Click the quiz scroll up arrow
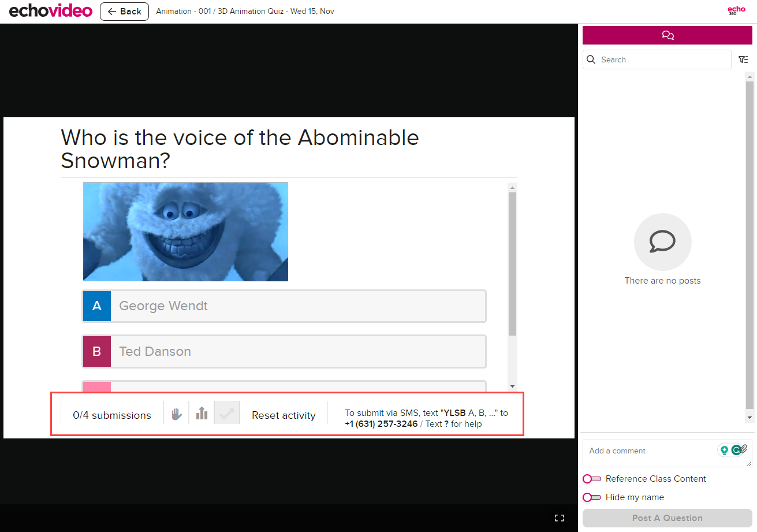The width and height of the screenshot is (757, 532). click(x=512, y=187)
